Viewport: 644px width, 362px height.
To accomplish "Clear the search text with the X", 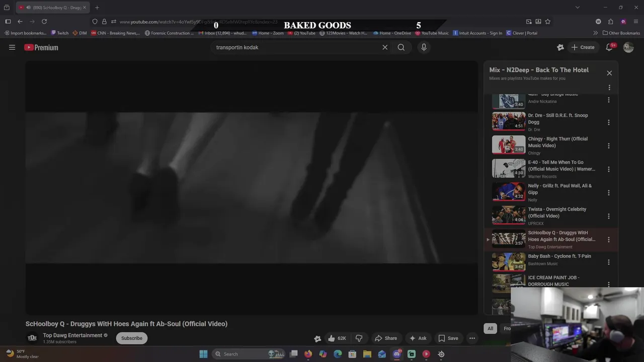I will point(385,47).
